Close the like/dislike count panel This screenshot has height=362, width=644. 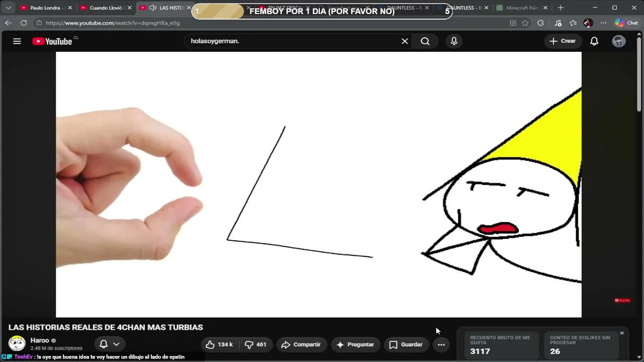(622, 333)
